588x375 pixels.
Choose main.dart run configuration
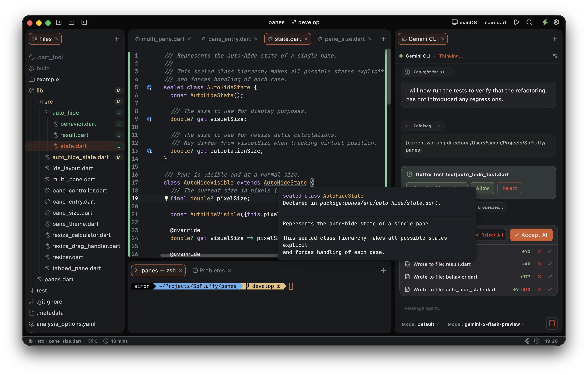tap(495, 22)
